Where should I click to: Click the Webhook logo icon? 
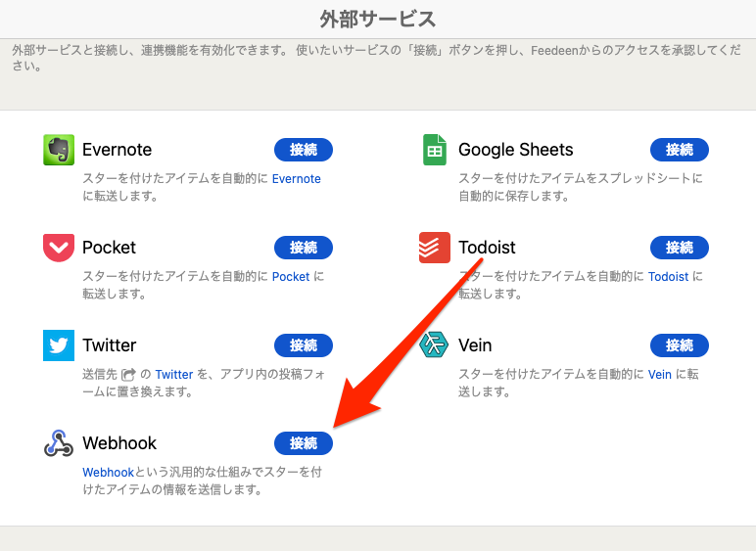59,443
